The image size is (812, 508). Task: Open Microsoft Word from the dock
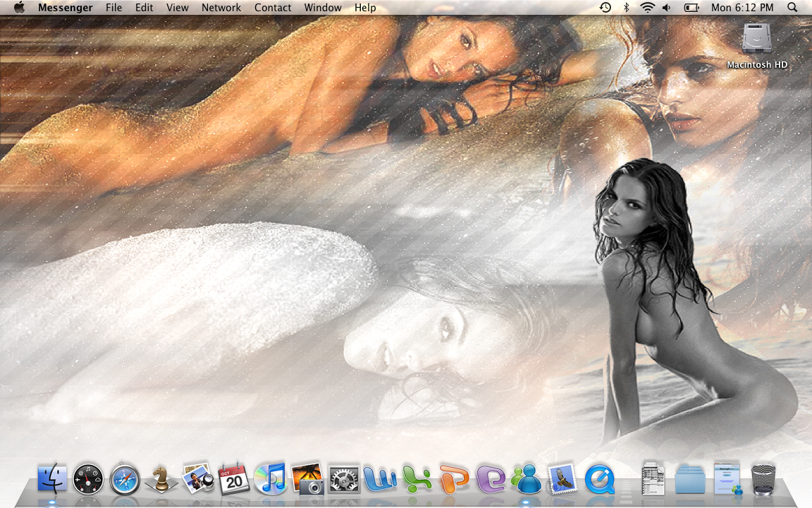coord(379,479)
